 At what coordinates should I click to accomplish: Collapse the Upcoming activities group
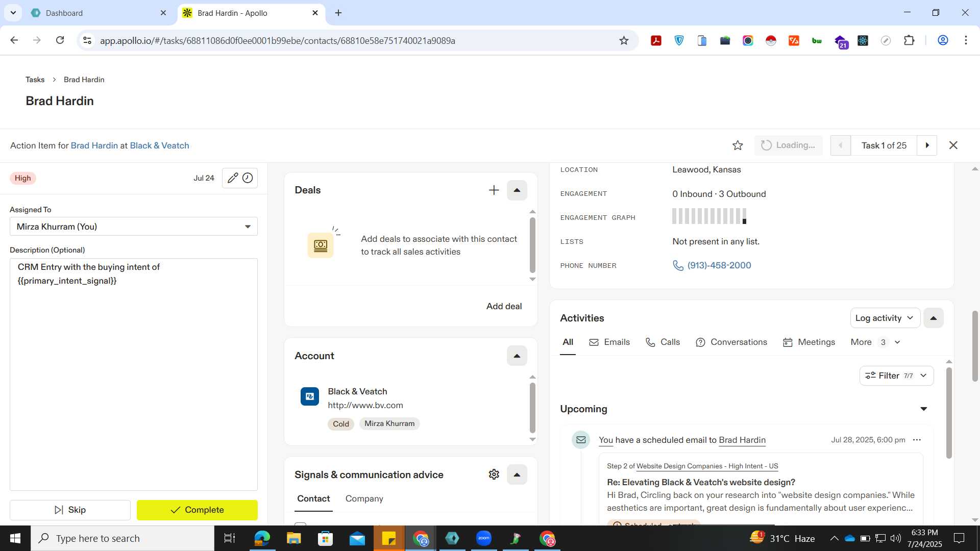tap(923, 409)
